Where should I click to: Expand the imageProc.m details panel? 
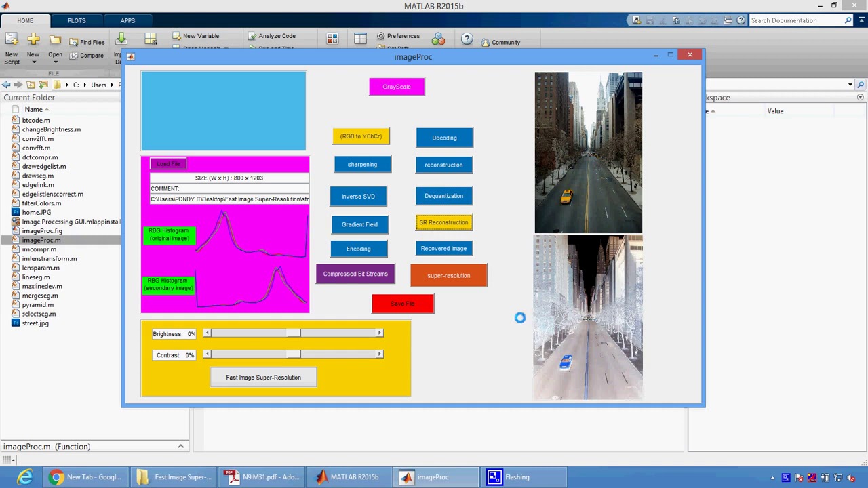coord(181,446)
